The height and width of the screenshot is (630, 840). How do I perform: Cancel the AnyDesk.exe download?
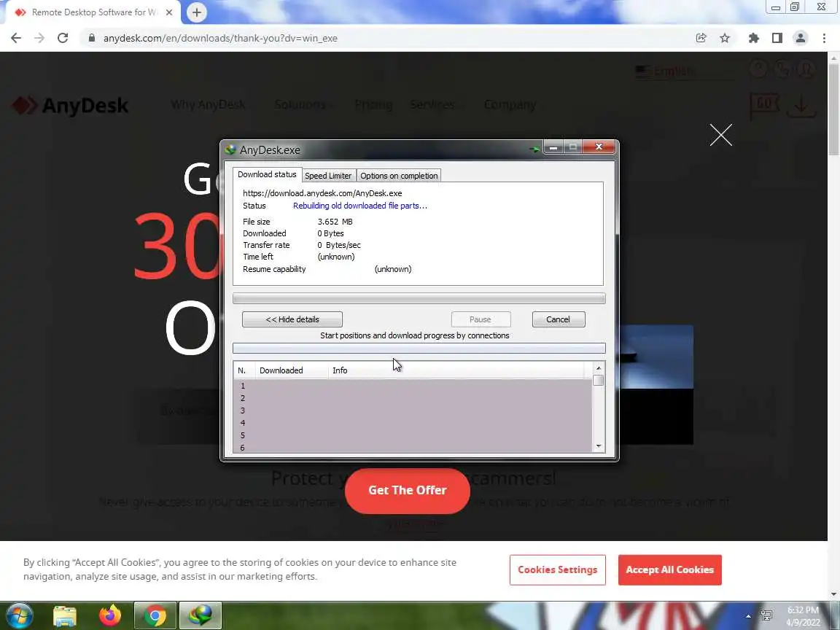coord(559,319)
